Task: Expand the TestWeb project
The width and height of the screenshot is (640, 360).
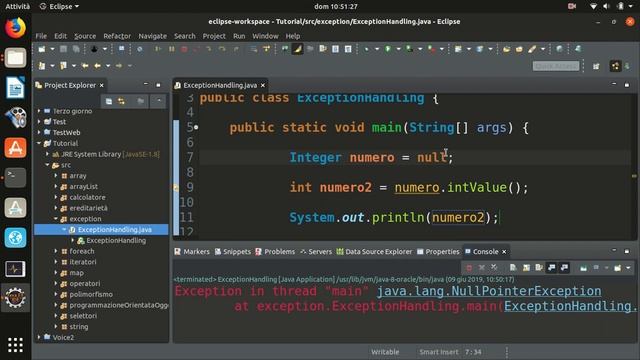Action: pos(39,132)
